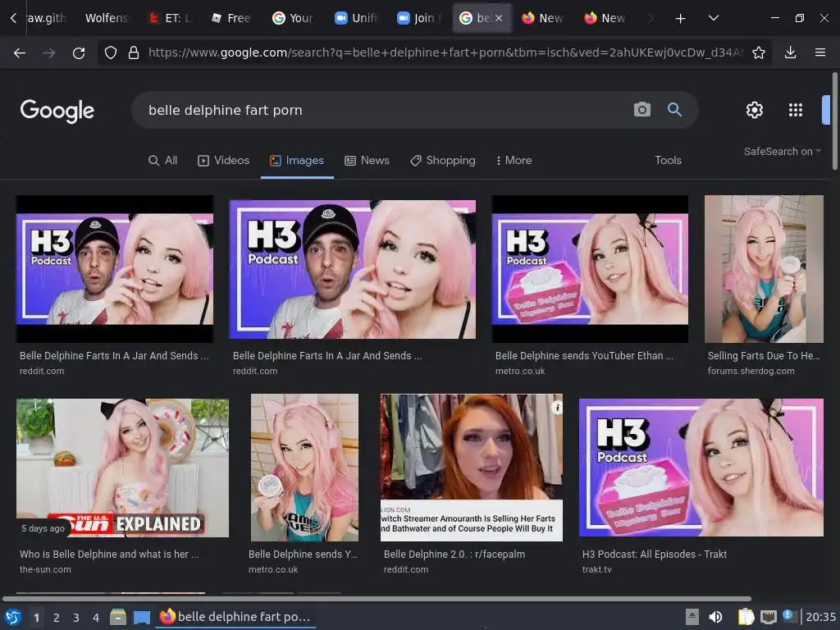This screenshot has width=840, height=630.
Task: Switch to the ET: L browser tab
Action: [171, 18]
